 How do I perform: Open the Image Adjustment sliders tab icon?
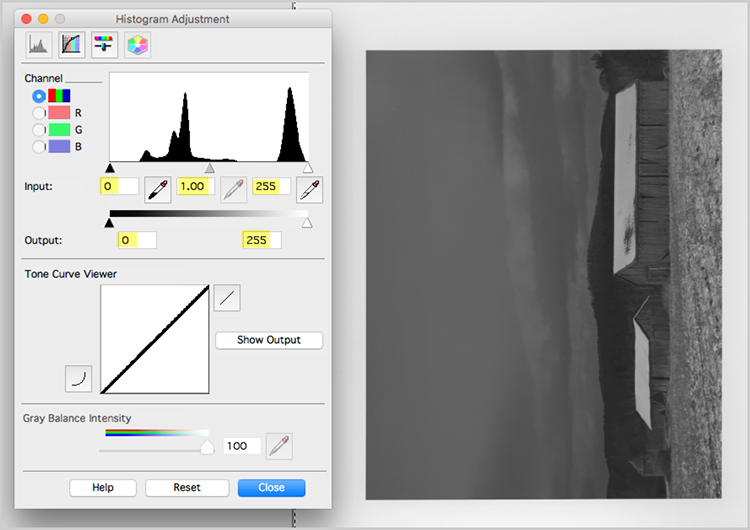pyautogui.click(x=104, y=44)
